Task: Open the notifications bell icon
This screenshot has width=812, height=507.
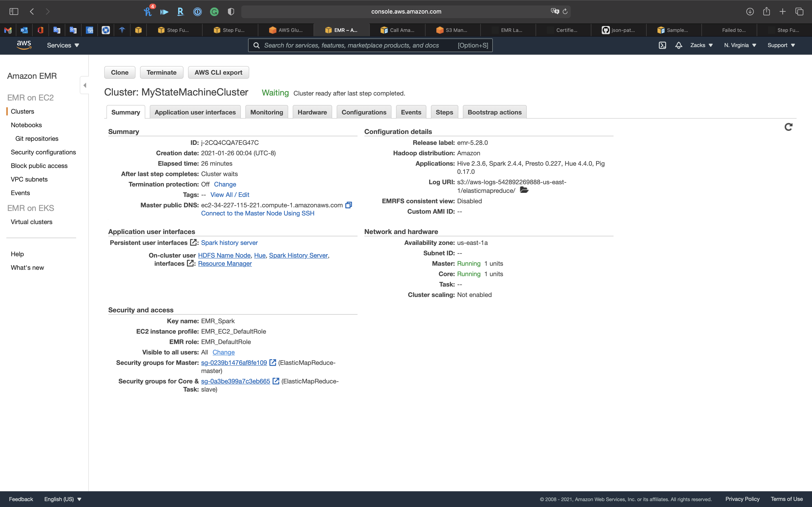Action: (x=679, y=45)
